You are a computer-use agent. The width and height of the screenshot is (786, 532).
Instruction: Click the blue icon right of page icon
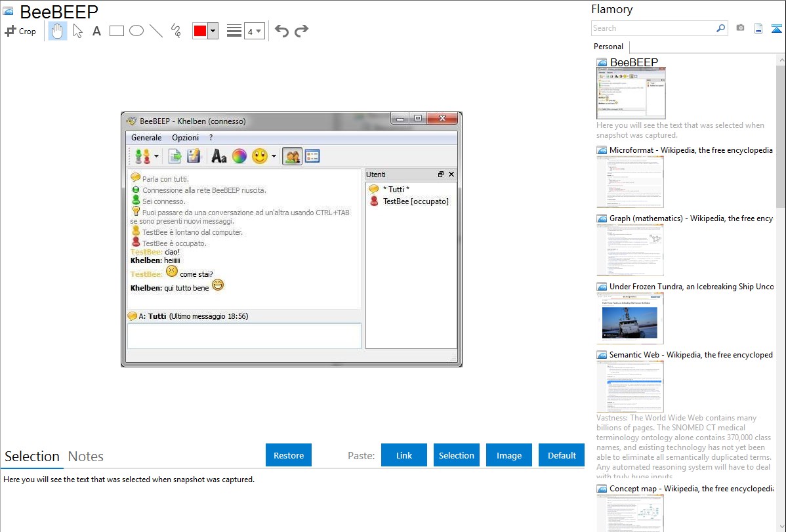click(x=776, y=28)
